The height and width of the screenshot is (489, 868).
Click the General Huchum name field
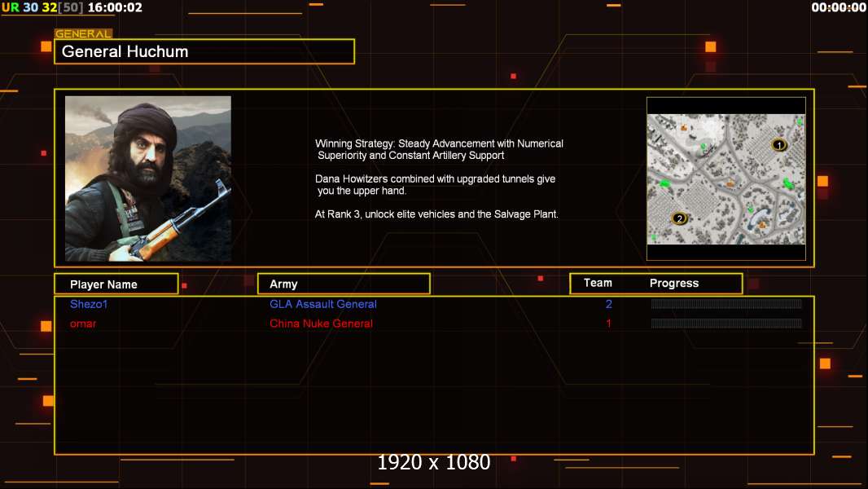click(204, 51)
